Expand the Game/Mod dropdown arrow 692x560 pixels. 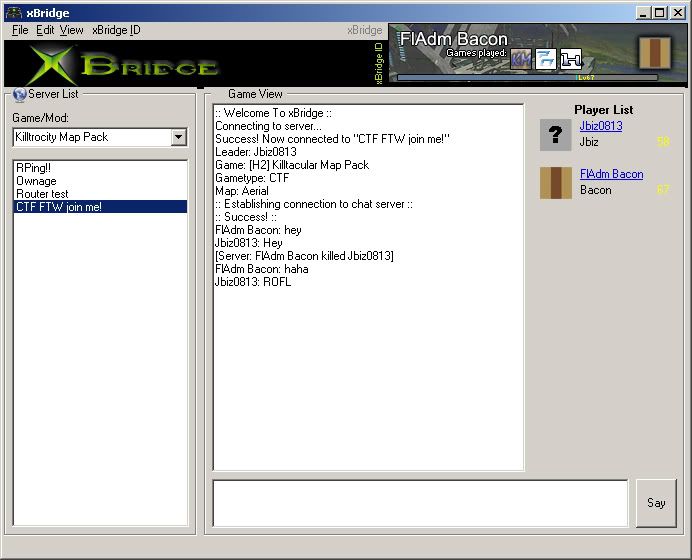click(178, 137)
